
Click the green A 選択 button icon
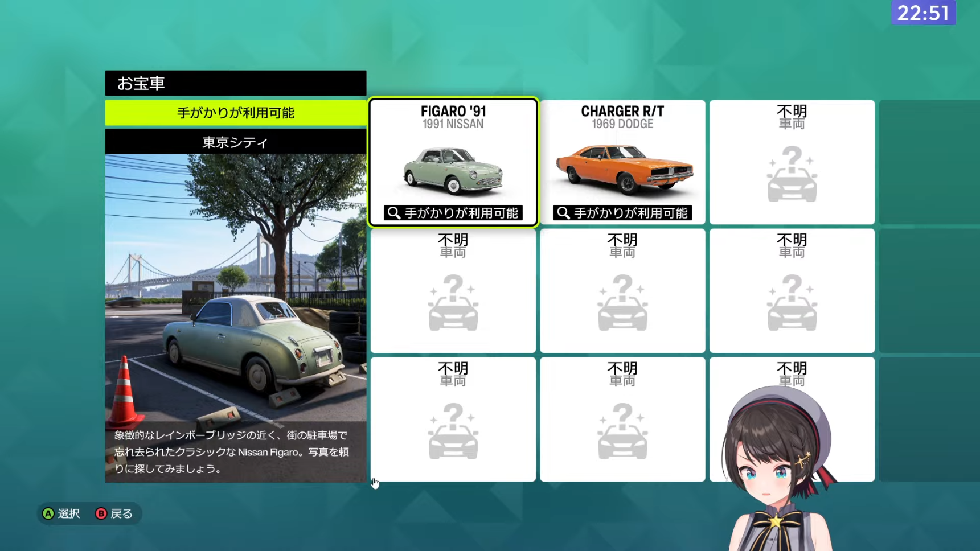[48, 513]
